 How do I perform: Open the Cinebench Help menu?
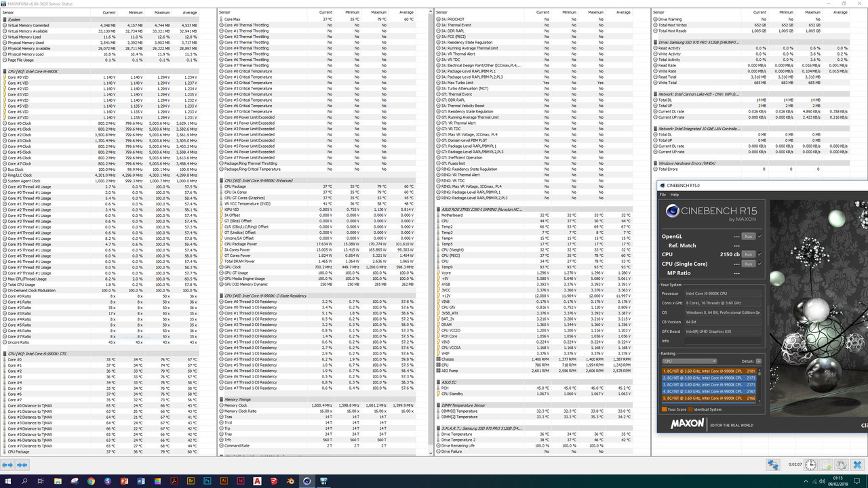[675, 195]
